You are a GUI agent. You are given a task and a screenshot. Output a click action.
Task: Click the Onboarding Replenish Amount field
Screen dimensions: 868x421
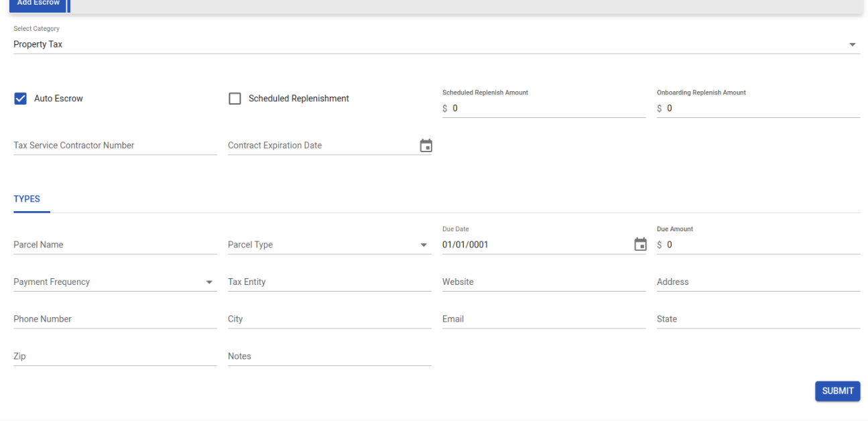[762, 109]
